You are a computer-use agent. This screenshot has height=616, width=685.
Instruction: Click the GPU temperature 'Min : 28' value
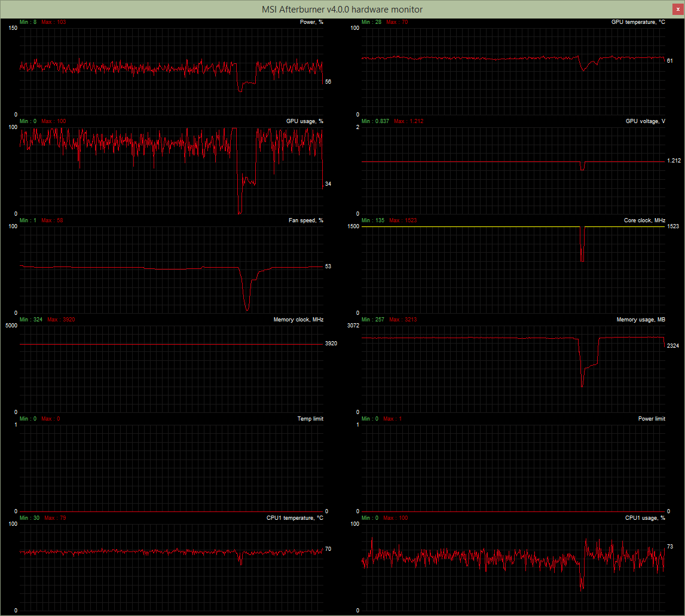(x=371, y=22)
